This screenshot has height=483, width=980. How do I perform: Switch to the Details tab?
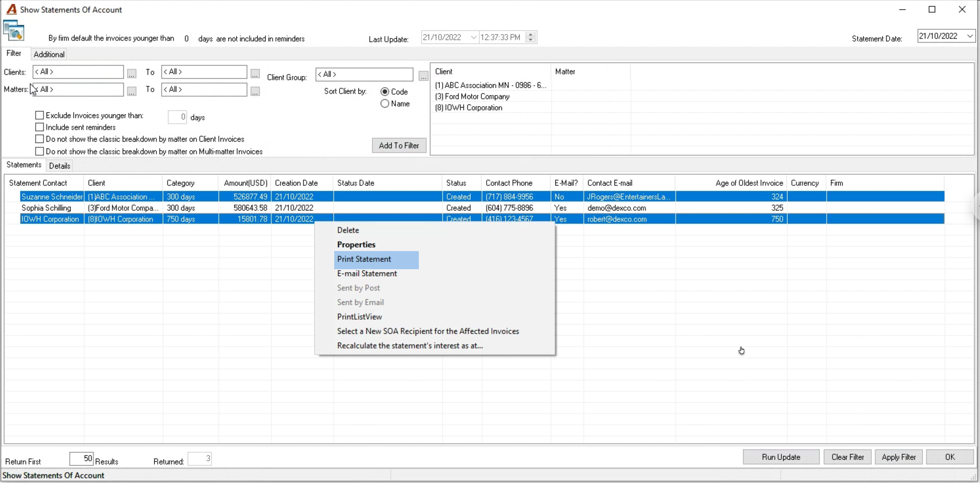tap(60, 166)
